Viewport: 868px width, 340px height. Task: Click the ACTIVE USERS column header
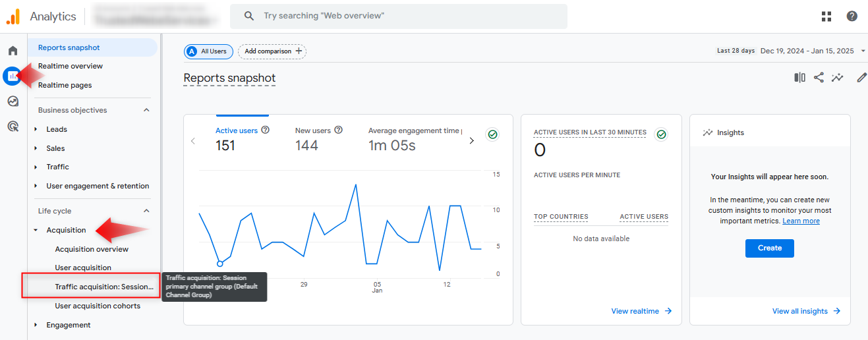click(x=644, y=217)
